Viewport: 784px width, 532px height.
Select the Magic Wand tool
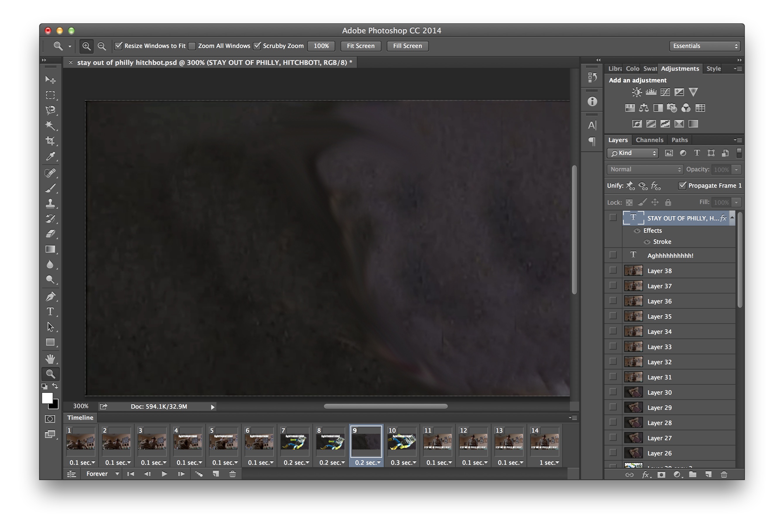click(50, 125)
